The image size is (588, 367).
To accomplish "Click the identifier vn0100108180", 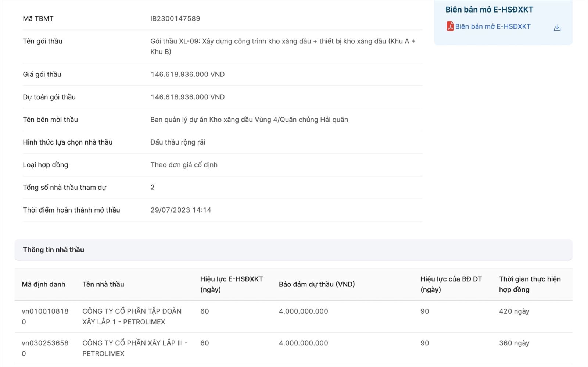I will pyautogui.click(x=45, y=316).
